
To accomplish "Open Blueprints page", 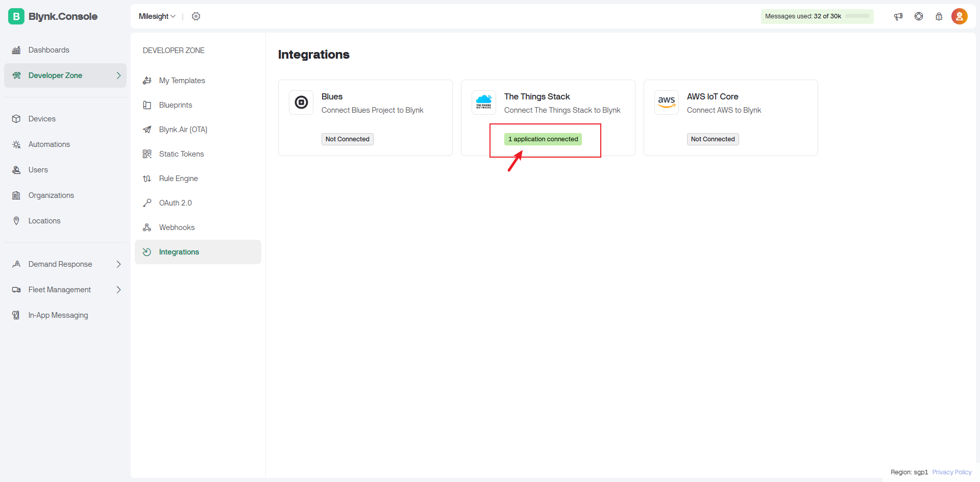I will (x=198, y=105).
